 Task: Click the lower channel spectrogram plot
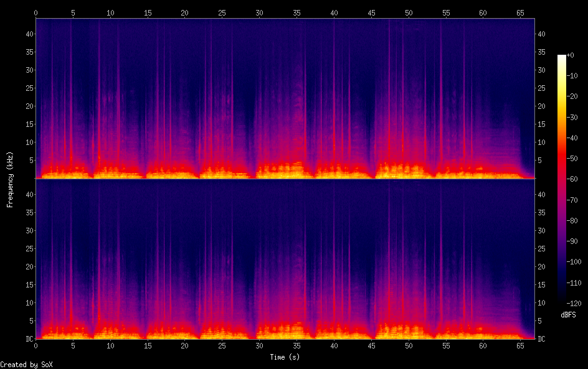(x=285, y=259)
